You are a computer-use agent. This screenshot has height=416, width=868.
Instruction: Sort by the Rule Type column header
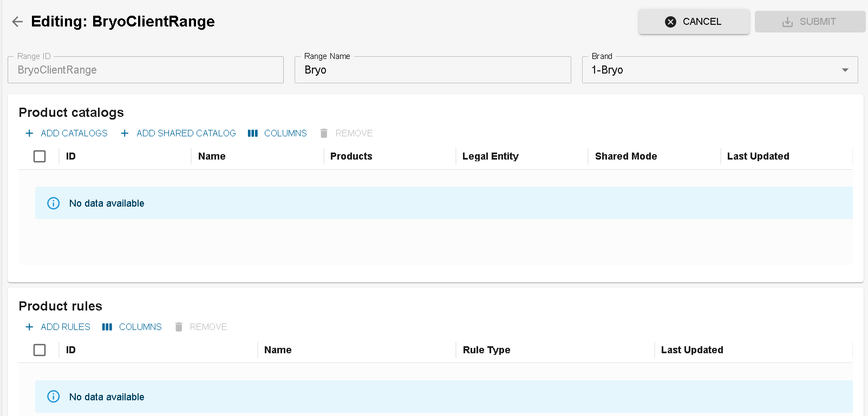(486, 350)
